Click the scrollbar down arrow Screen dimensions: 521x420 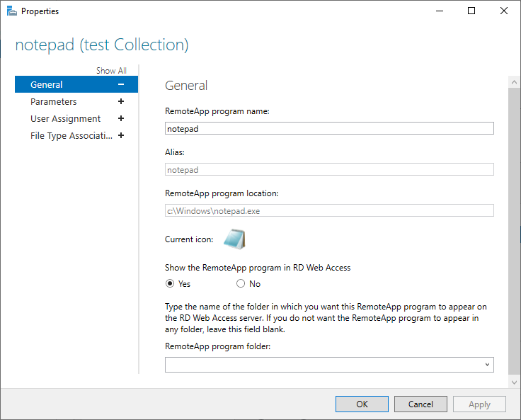pos(514,382)
